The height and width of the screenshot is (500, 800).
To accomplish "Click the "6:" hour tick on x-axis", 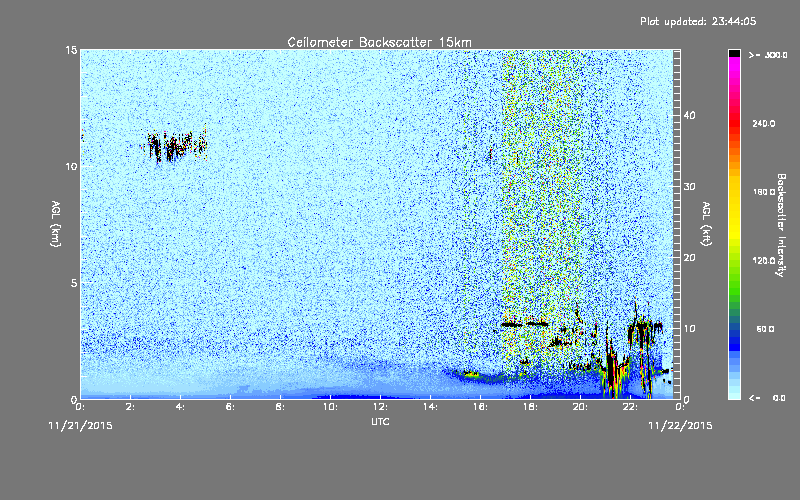I will (x=231, y=407).
